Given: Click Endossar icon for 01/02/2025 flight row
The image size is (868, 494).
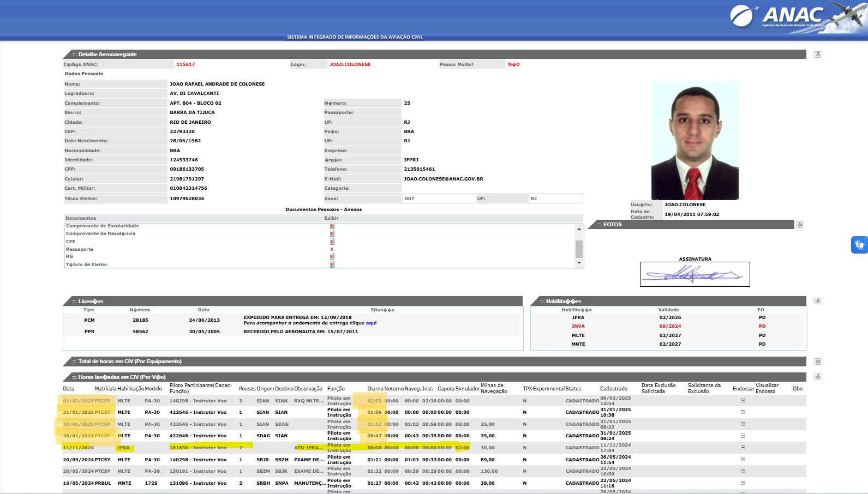Looking at the screenshot, I should click(743, 401).
